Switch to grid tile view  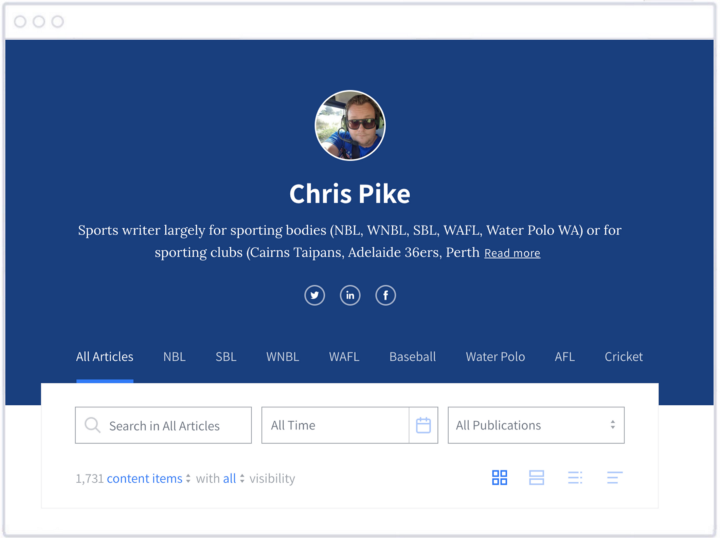pos(500,477)
